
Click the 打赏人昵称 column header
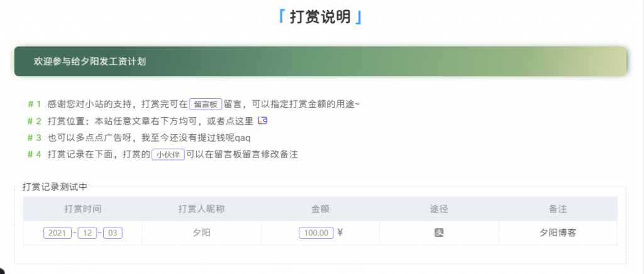click(x=201, y=209)
